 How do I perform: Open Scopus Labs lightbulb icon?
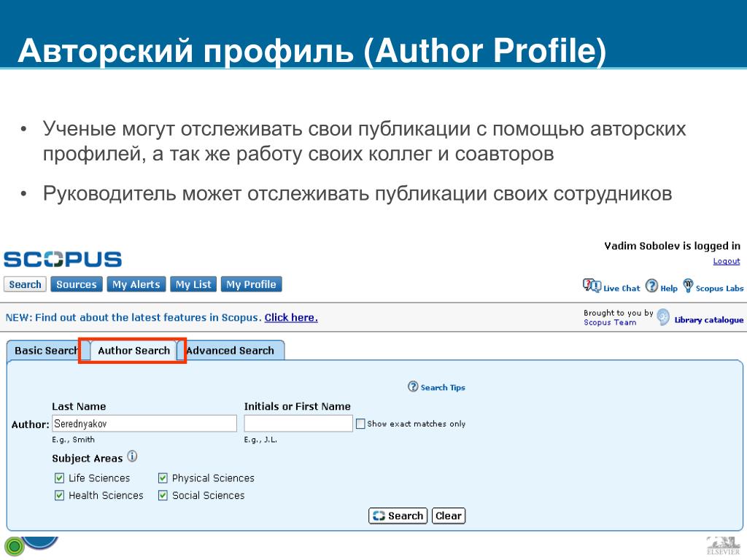click(687, 286)
